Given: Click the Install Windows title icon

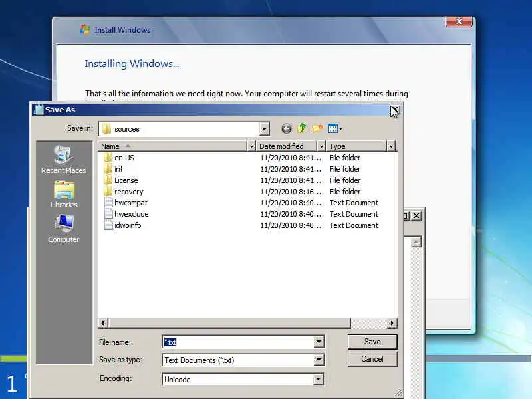Looking at the screenshot, I should [x=85, y=29].
